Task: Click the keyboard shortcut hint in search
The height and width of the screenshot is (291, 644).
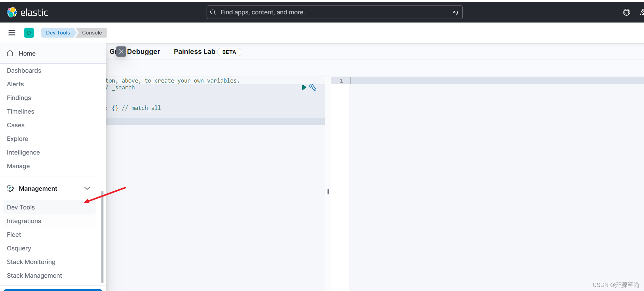Action: (456, 13)
